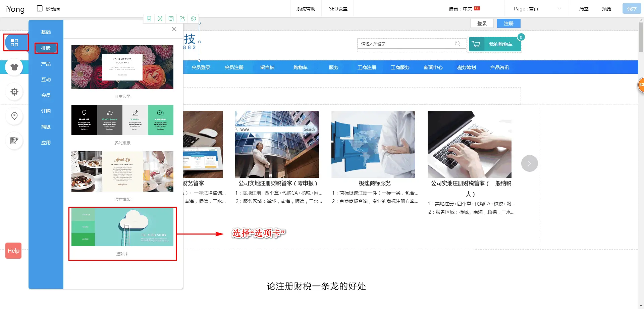
Task: Click the share export icon in floating toolbar
Action: (182, 19)
